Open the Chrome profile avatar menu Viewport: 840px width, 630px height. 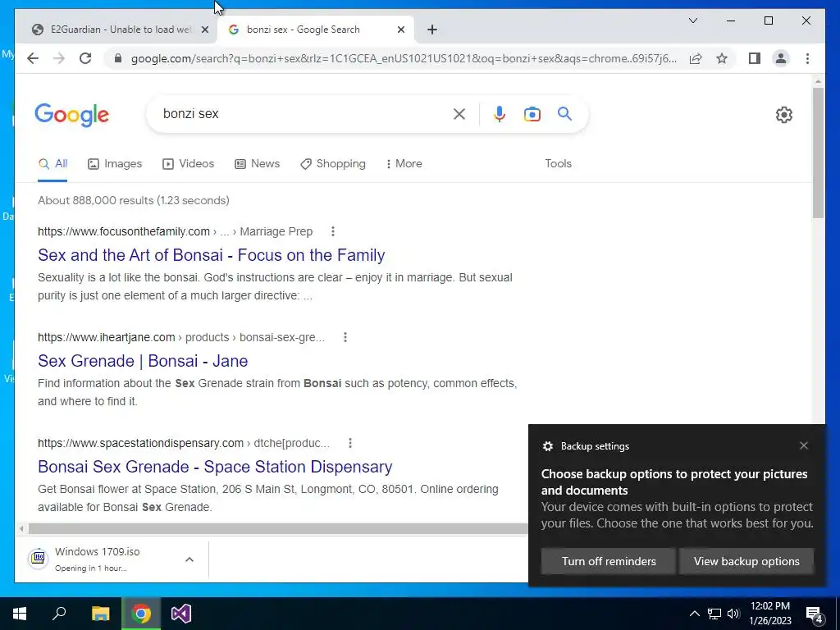pyautogui.click(x=781, y=58)
